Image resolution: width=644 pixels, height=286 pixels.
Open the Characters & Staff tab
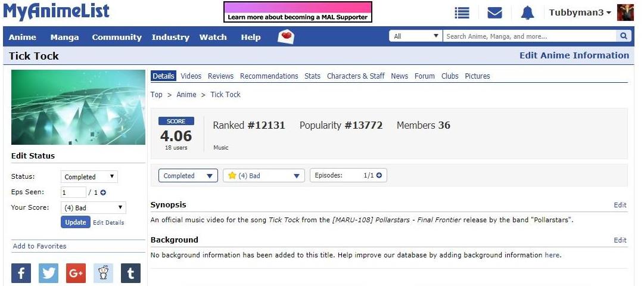coord(356,76)
